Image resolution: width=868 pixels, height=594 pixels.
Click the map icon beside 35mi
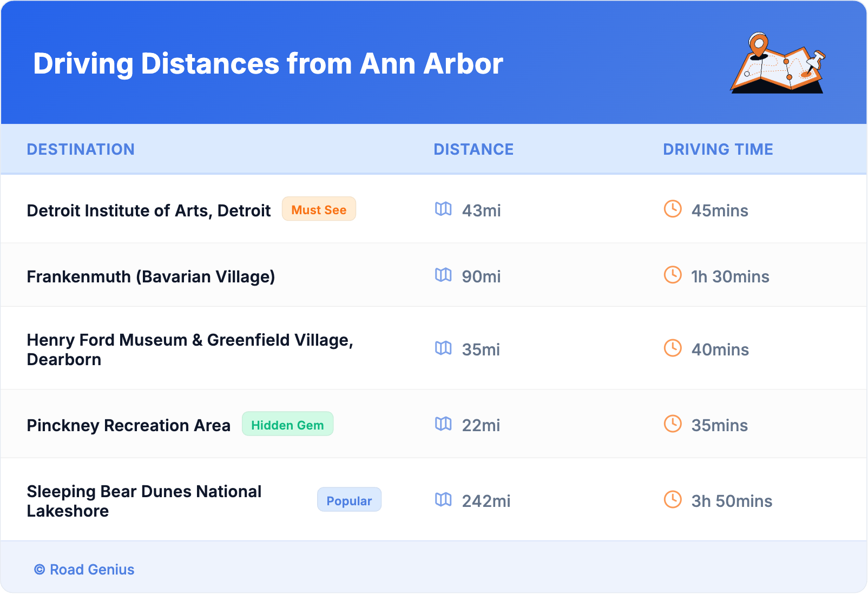point(443,348)
